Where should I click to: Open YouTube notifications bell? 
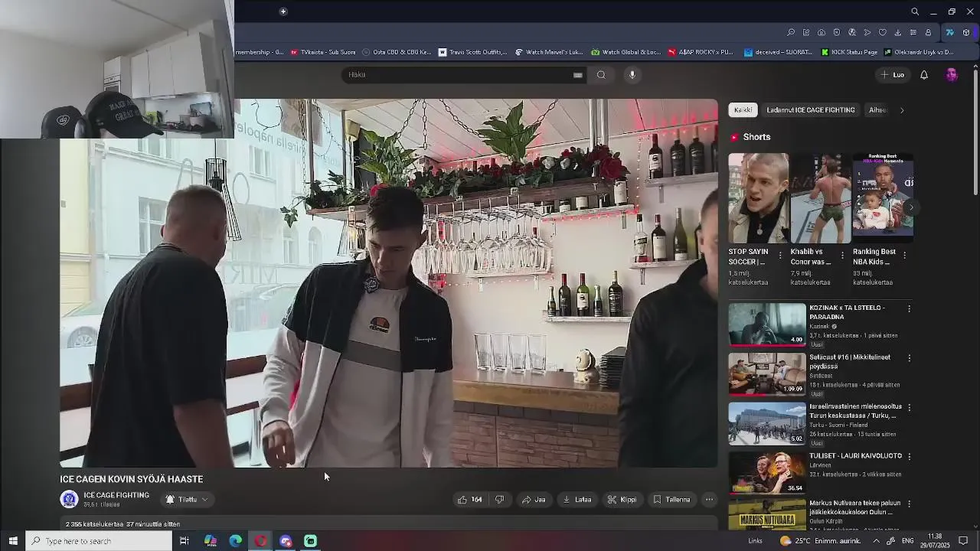pos(924,75)
